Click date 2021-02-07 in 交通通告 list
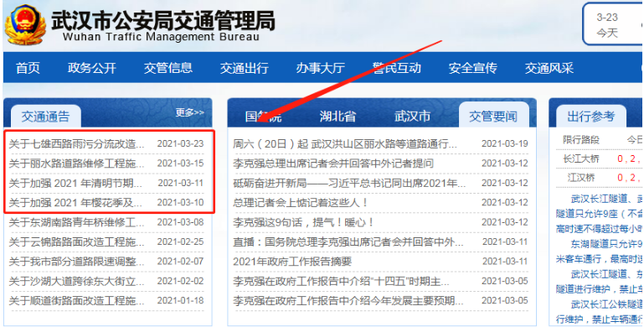 (x=180, y=262)
